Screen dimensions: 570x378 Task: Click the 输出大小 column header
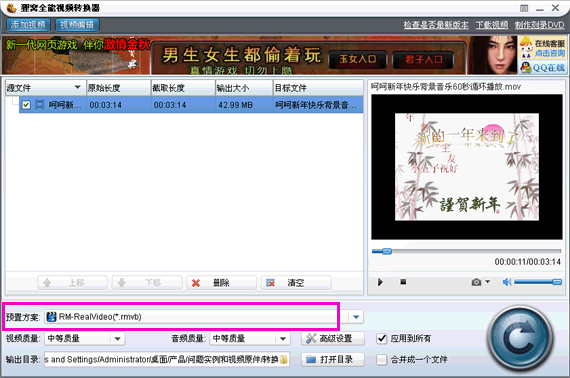tap(244, 88)
